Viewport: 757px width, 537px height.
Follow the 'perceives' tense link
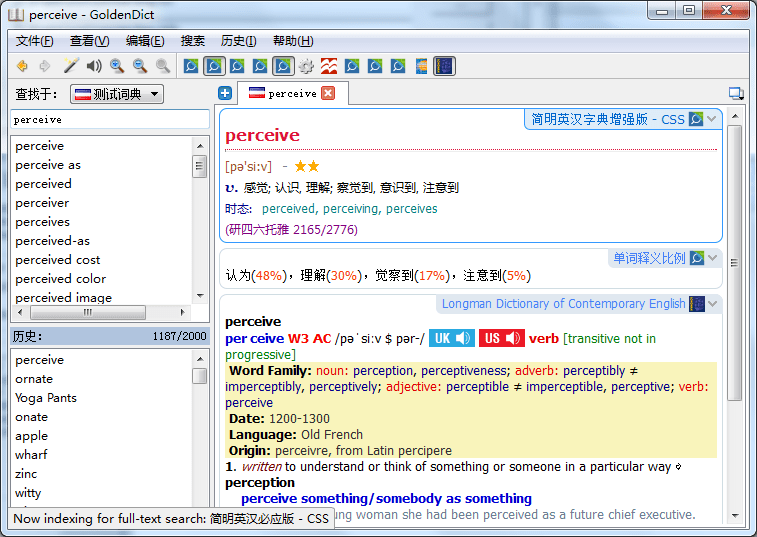coord(412,209)
